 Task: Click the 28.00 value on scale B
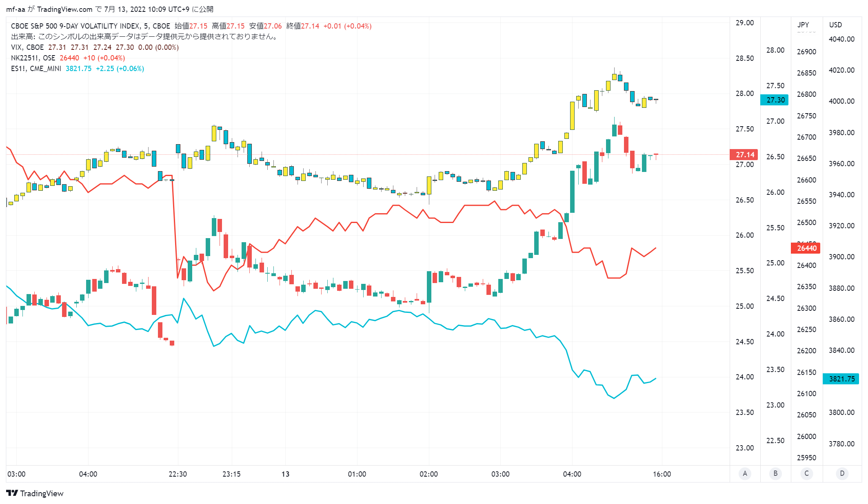(775, 50)
